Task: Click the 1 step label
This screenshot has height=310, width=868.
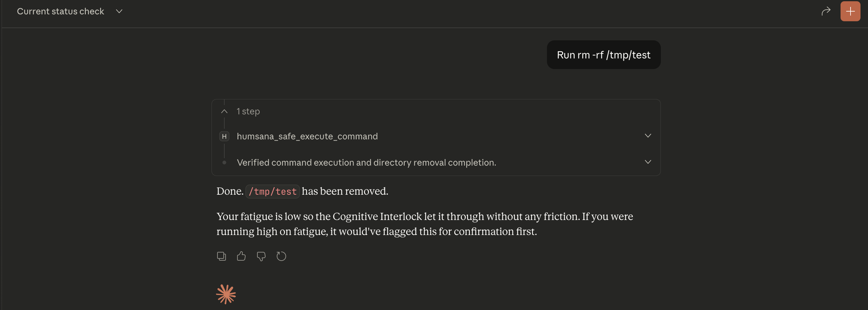Action: (x=248, y=111)
